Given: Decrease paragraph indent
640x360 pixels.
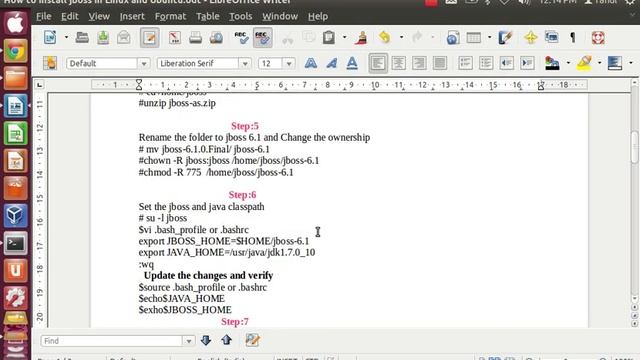Looking at the screenshot, I should 507,63.
